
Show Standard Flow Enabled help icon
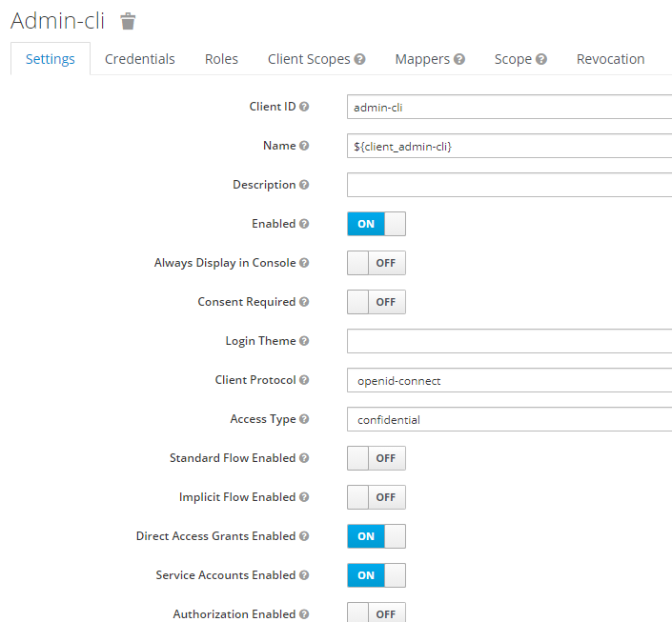[x=304, y=458]
